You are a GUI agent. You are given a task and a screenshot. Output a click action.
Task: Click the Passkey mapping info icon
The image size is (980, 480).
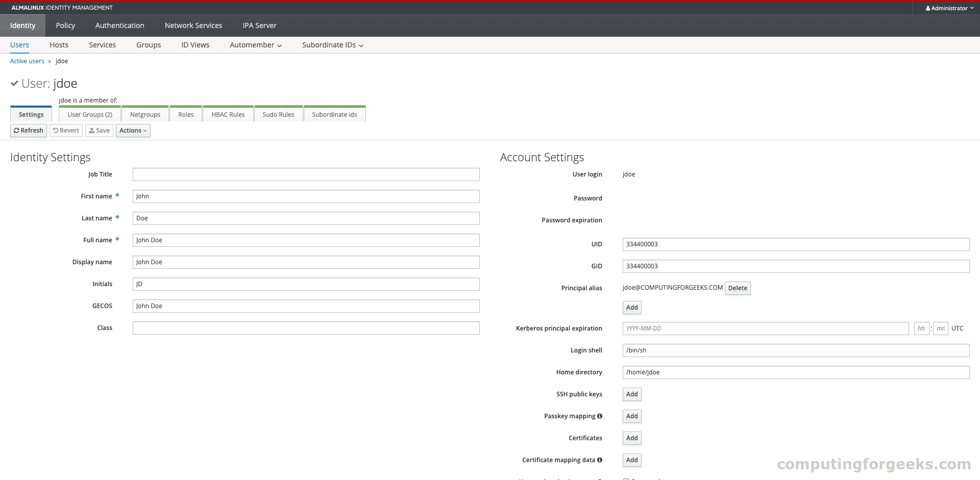[x=600, y=416]
